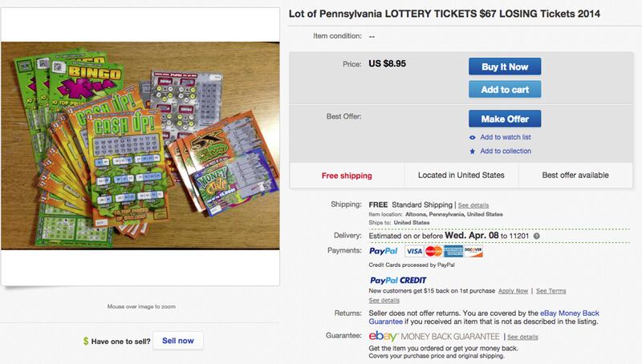
Task: Click the delivery estimate help icon
Action: pyautogui.click(x=536, y=237)
